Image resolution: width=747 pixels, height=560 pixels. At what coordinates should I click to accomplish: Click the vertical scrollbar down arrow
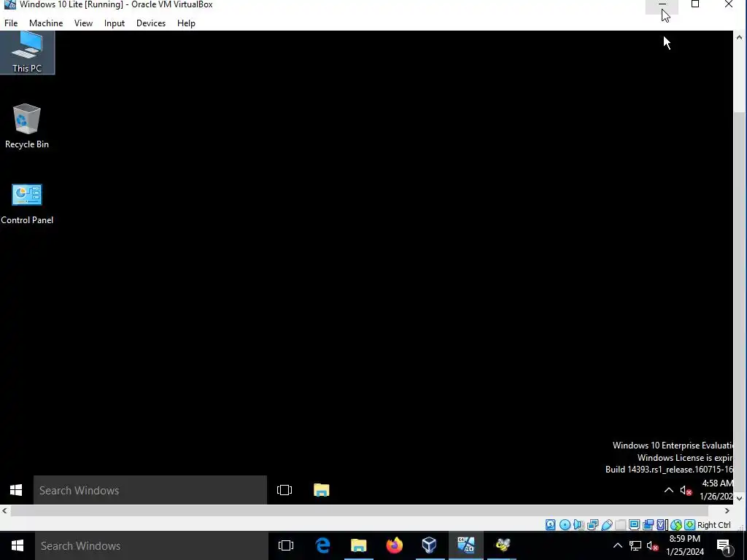point(740,499)
